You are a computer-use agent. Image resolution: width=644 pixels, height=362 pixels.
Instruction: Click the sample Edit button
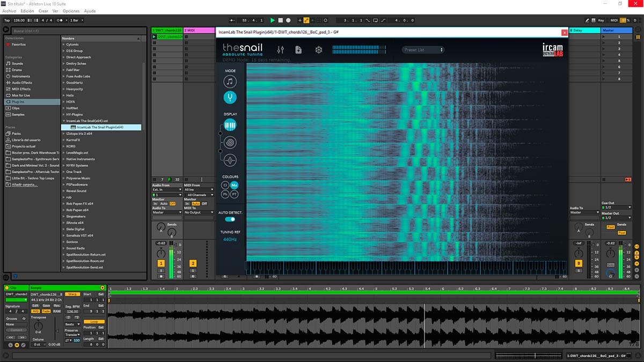pyautogui.click(x=35, y=306)
